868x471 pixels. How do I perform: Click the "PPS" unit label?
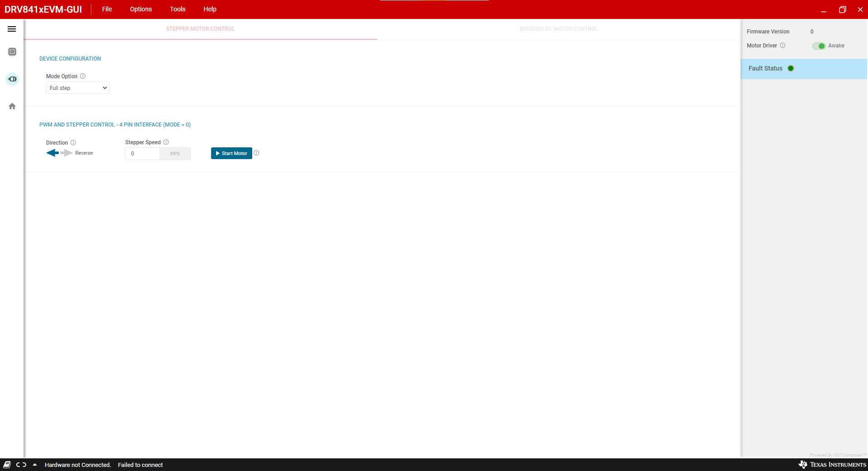[x=175, y=154]
